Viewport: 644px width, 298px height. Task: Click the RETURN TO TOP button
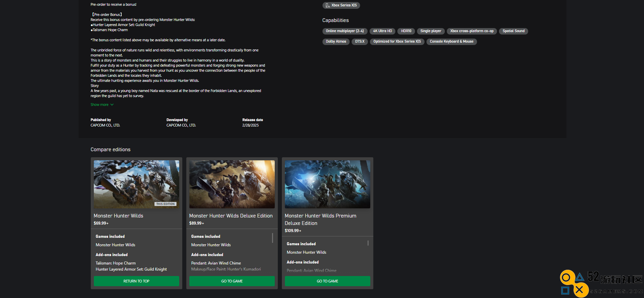tap(137, 281)
